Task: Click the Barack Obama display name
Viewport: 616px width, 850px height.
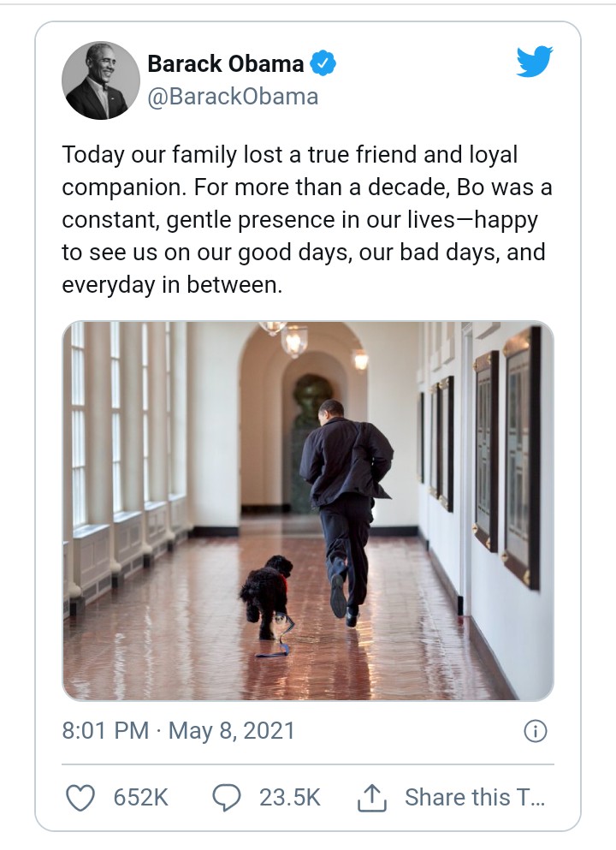Action: tap(225, 63)
